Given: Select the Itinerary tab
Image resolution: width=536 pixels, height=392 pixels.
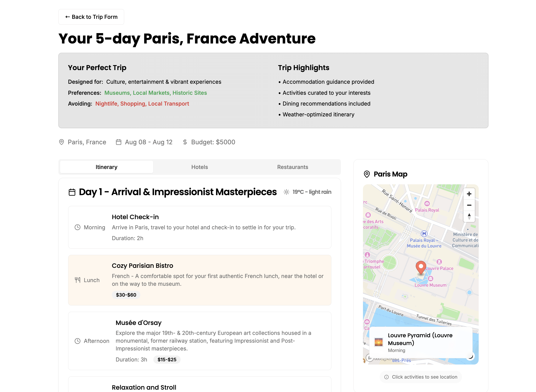Looking at the screenshot, I should pyautogui.click(x=106, y=167).
